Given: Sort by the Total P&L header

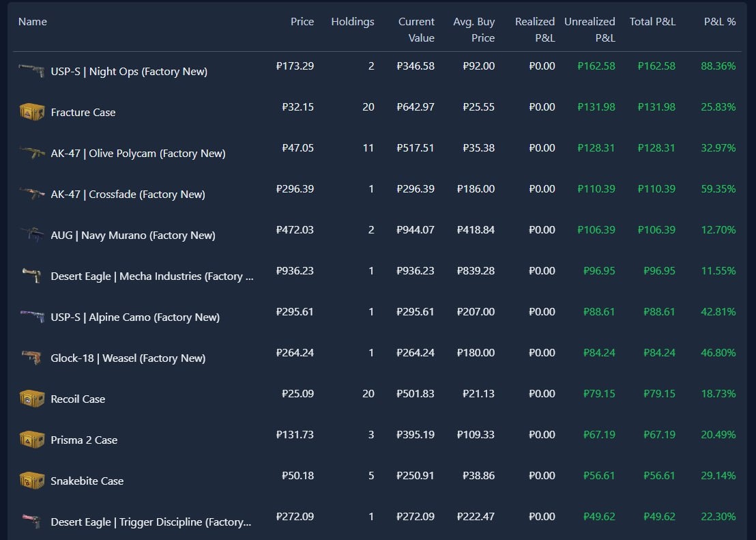Looking at the screenshot, I should (x=652, y=22).
